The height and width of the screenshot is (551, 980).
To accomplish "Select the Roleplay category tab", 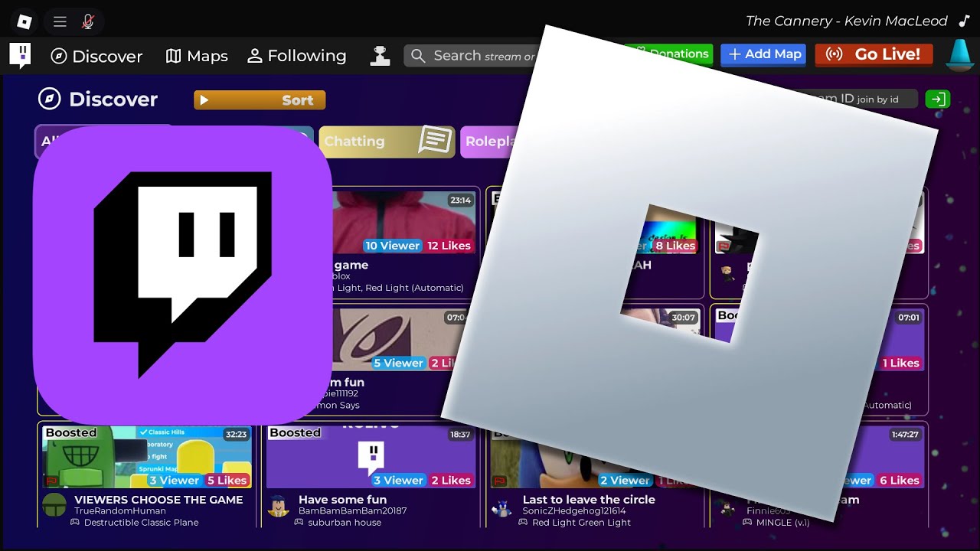I will click(x=490, y=142).
